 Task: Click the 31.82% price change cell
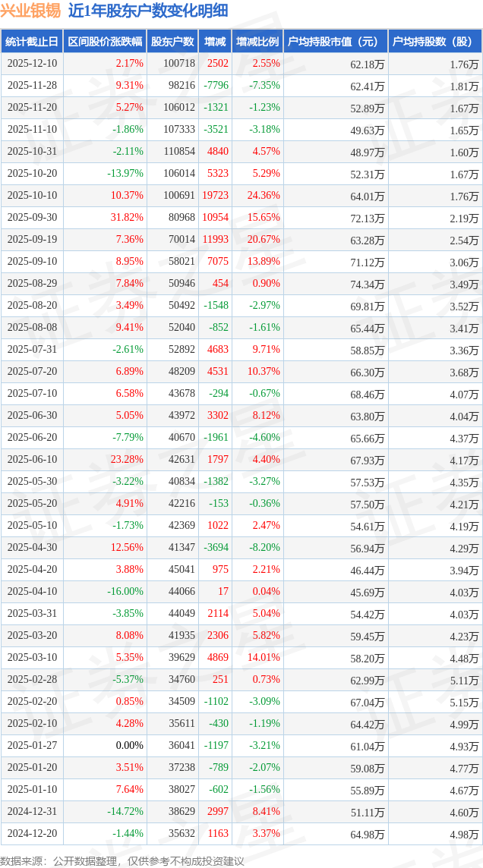click(x=126, y=218)
